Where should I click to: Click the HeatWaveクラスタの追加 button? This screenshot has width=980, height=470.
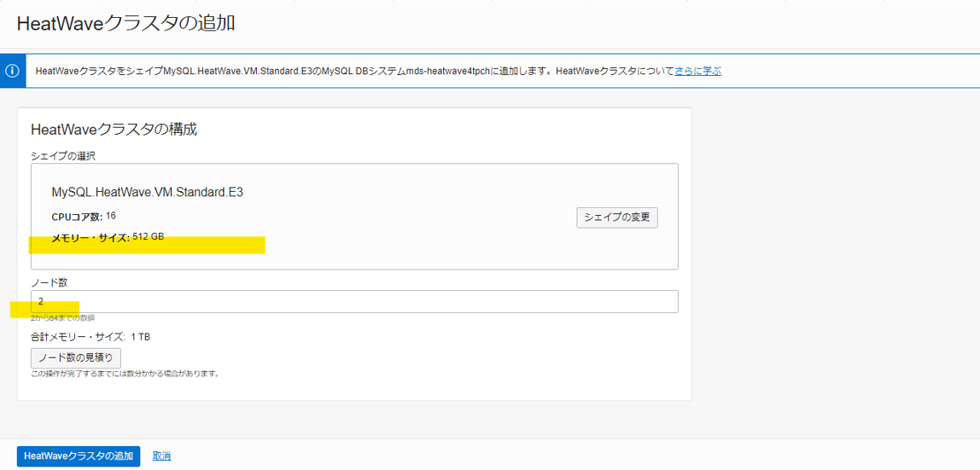coord(79,456)
